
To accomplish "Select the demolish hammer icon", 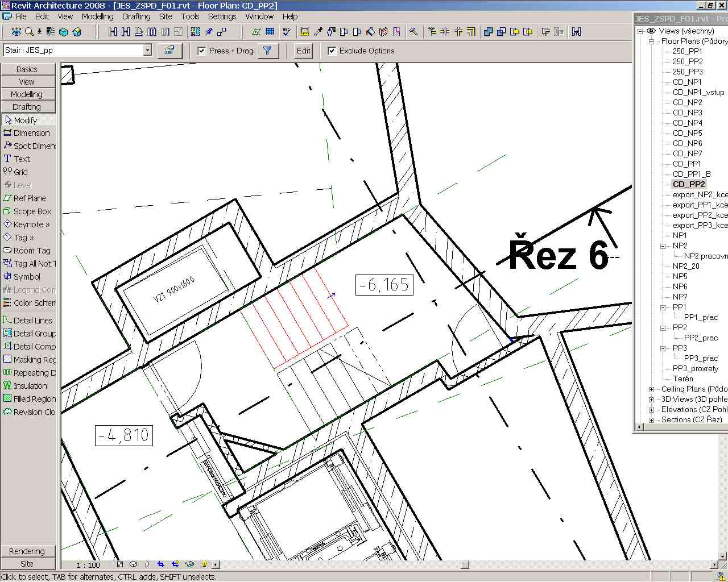I will [413, 32].
